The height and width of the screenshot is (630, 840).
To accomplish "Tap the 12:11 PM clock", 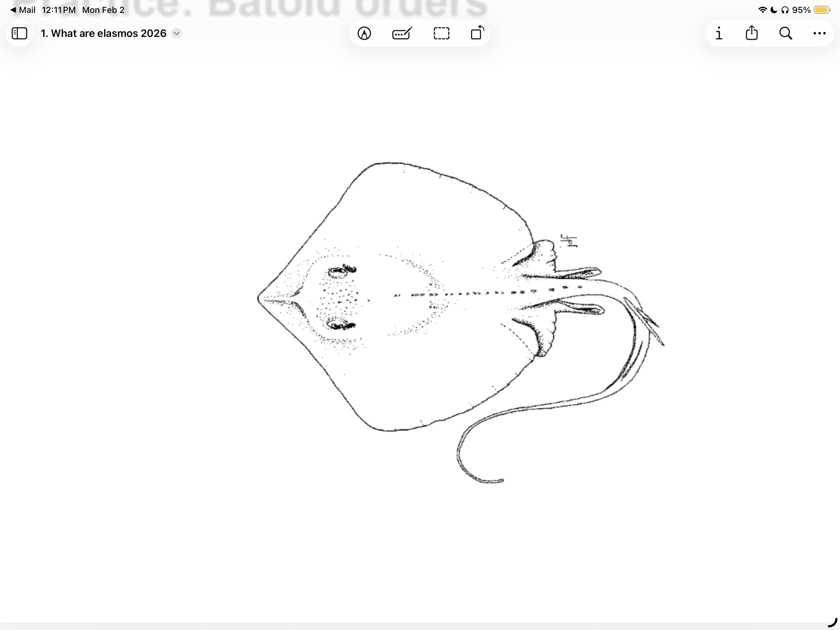I will tap(58, 10).
